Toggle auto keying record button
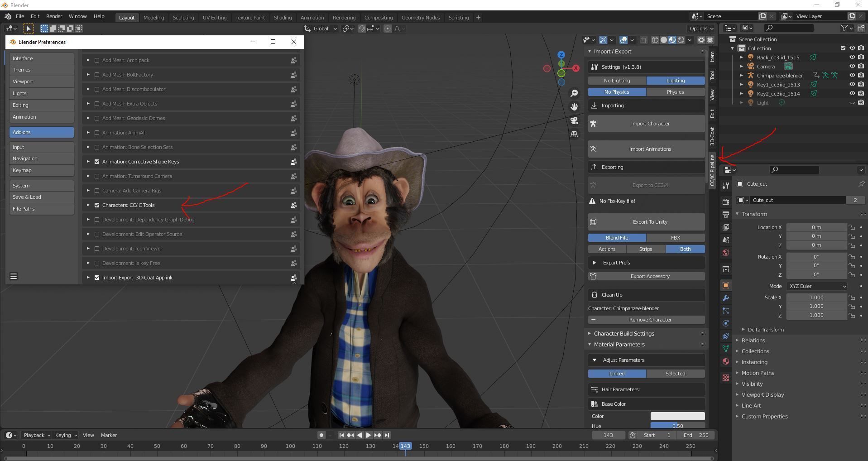This screenshot has height=461, width=868. (321, 435)
